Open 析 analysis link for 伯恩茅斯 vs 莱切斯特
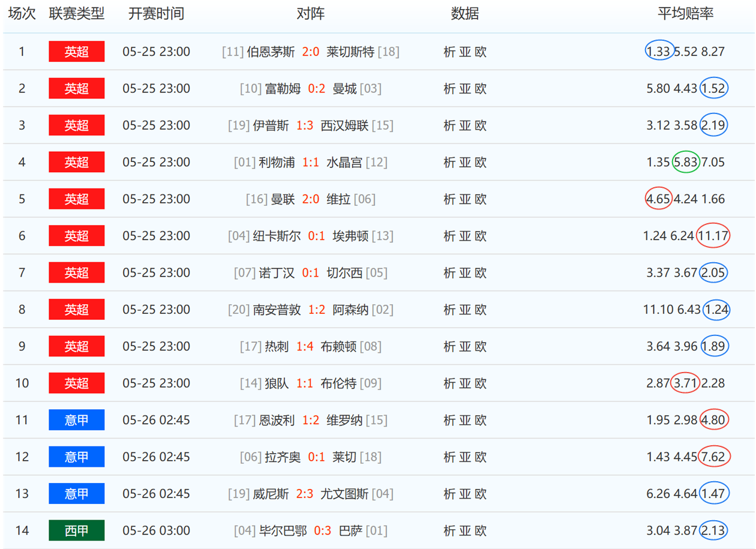This screenshot has height=549, width=756. pyautogui.click(x=449, y=52)
